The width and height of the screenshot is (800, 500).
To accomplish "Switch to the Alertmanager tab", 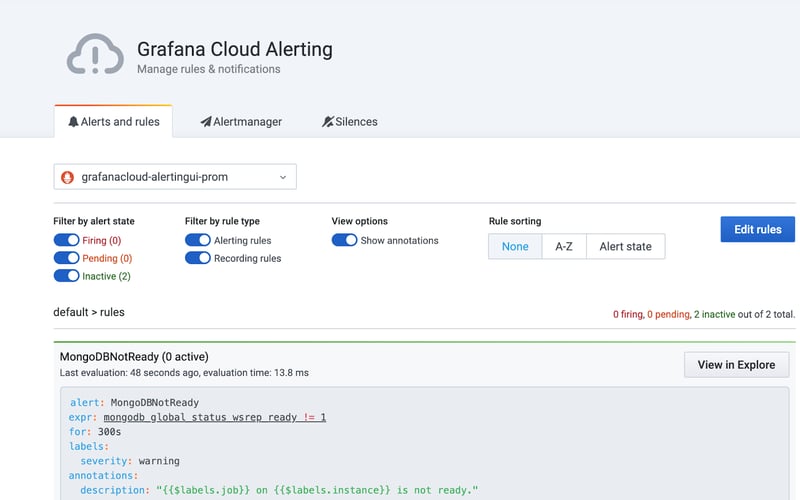I will [241, 122].
